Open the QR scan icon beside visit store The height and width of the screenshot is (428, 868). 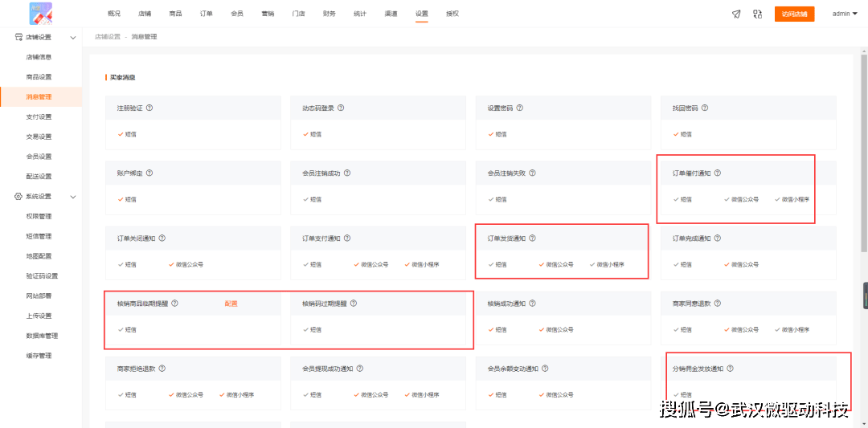point(758,14)
